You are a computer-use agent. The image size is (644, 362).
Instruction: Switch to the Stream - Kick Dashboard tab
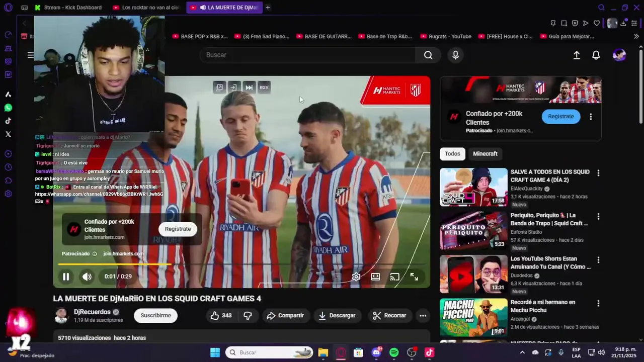coord(69,8)
